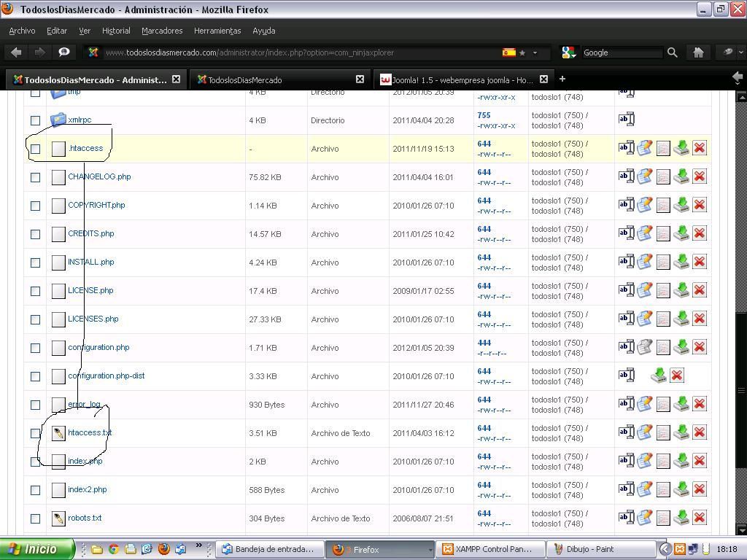This screenshot has height=560, width=747.
Task: Open the htaccess.txt file link
Action: point(90,432)
